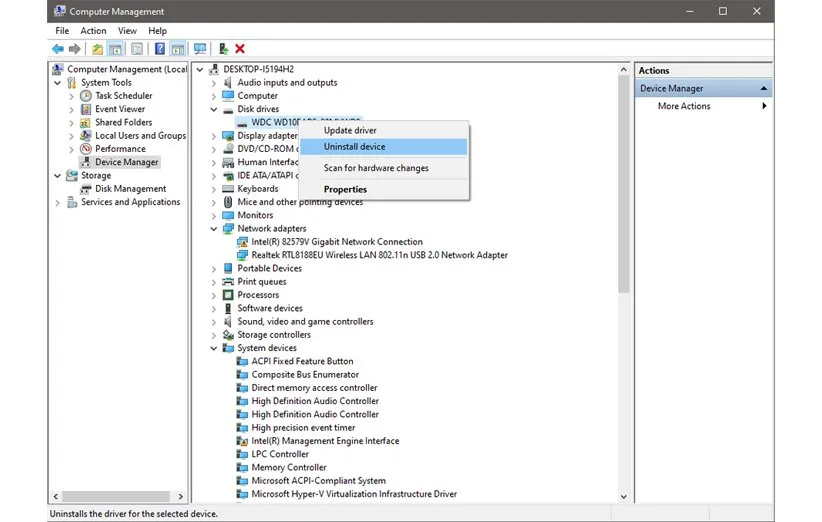This screenshot has width=822, height=522.
Task: Collapse the Disk drives category
Action: (214, 109)
